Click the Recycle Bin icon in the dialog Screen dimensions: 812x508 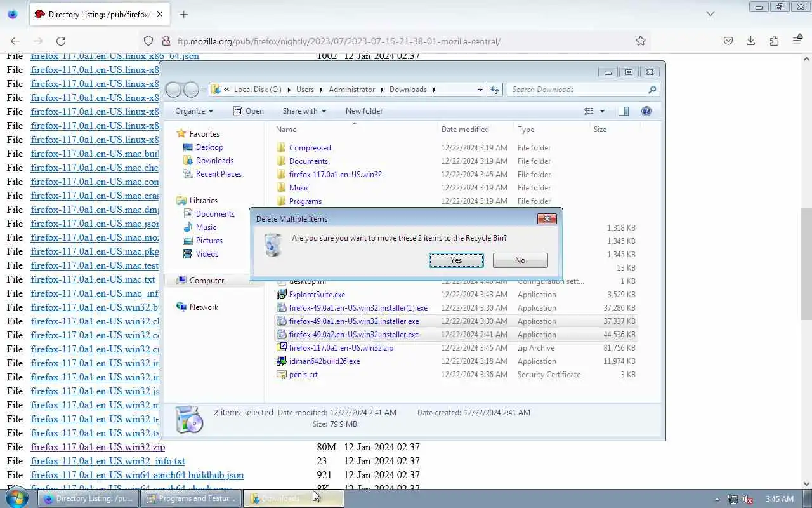pos(273,244)
